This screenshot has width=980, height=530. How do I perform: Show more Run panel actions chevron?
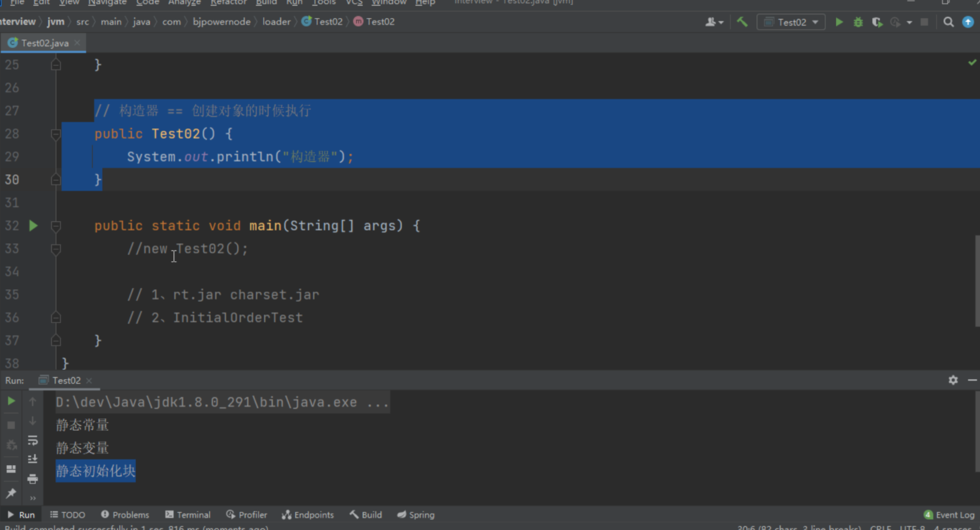[x=32, y=498]
